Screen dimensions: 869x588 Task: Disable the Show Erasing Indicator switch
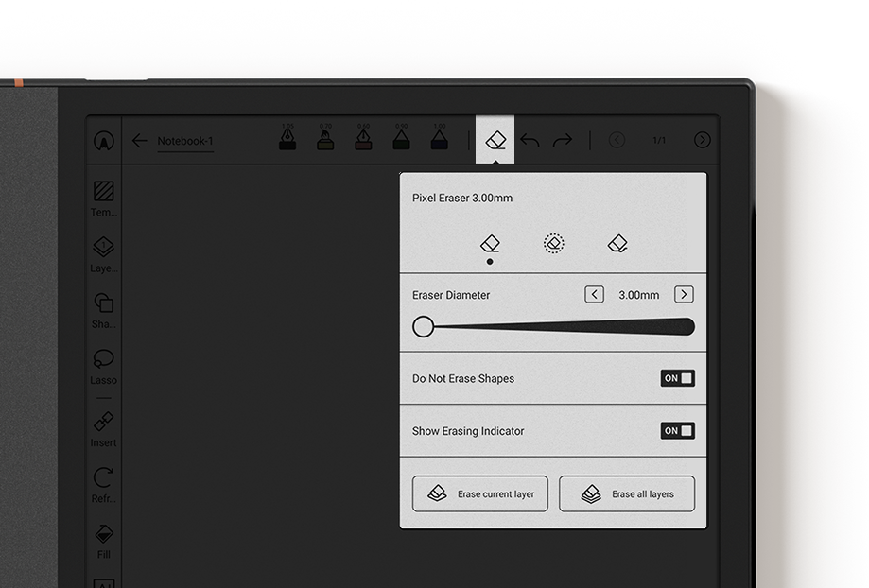(678, 431)
